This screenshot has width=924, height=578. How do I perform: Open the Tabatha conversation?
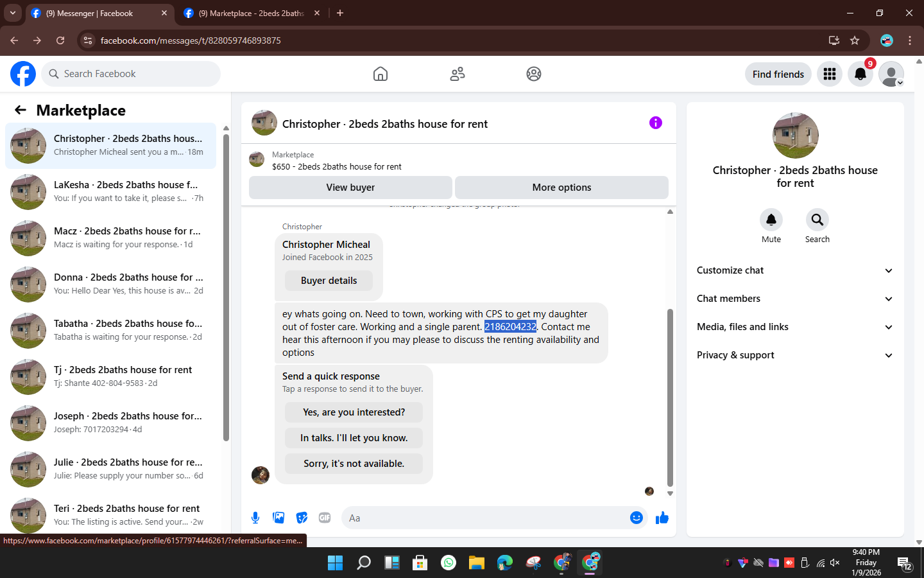[110, 331]
